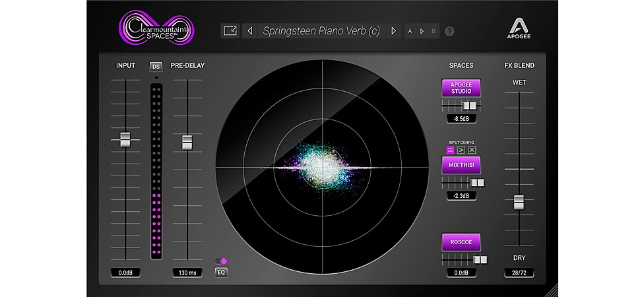
Task: Open the help question mark icon
Action: point(450,31)
